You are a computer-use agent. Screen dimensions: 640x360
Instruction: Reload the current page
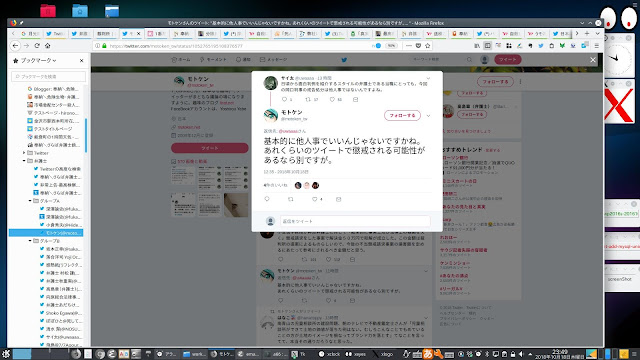click(x=37, y=46)
